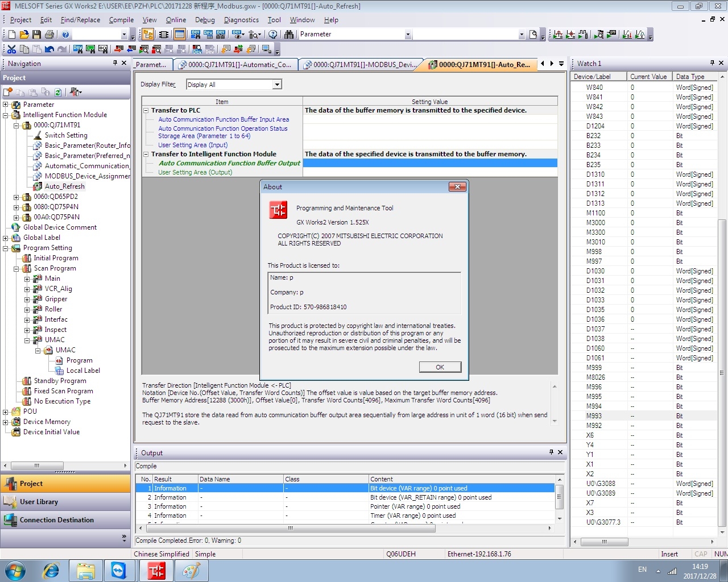The height and width of the screenshot is (582, 728).
Task: Click the Undo toolbar icon
Action: tap(49, 49)
